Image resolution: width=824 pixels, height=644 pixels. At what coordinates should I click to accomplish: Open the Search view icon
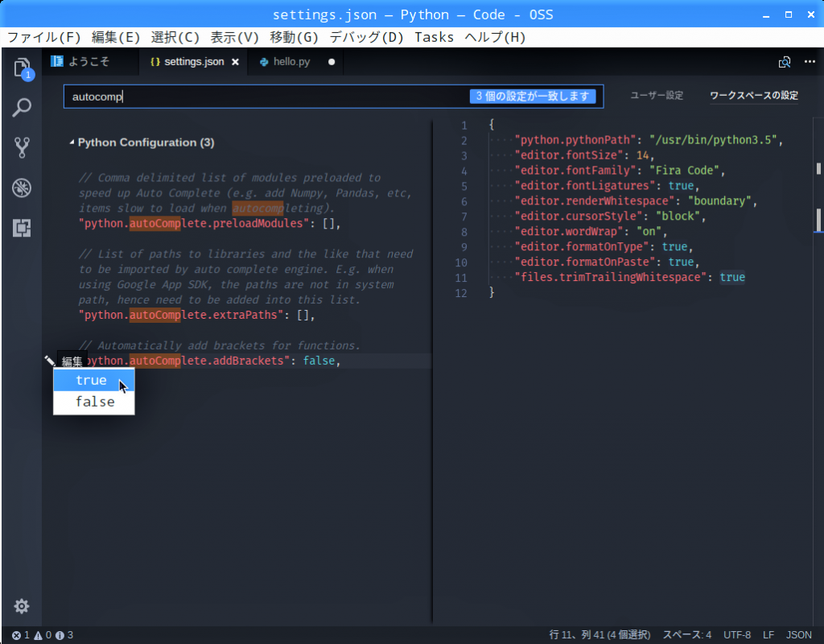(22, 107)
